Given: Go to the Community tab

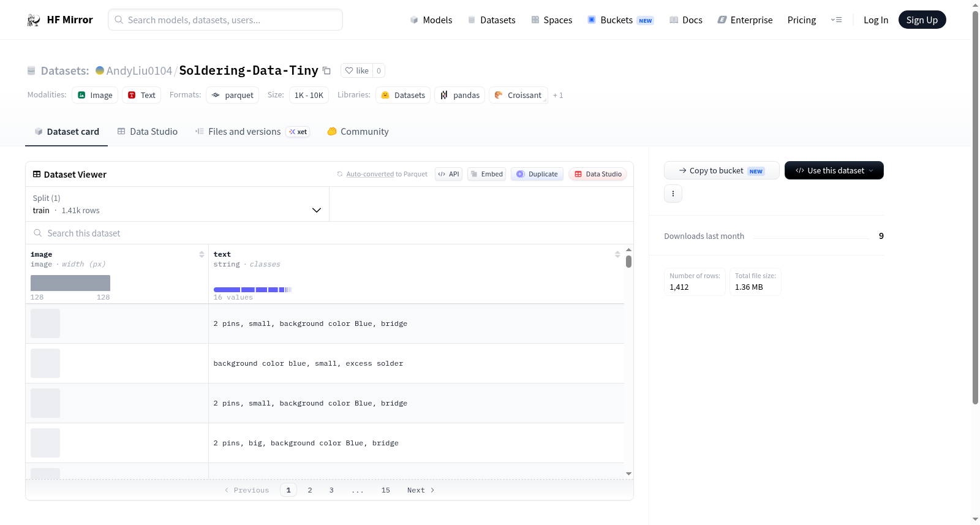Looking at the screenshot, I should pos(358,132).
